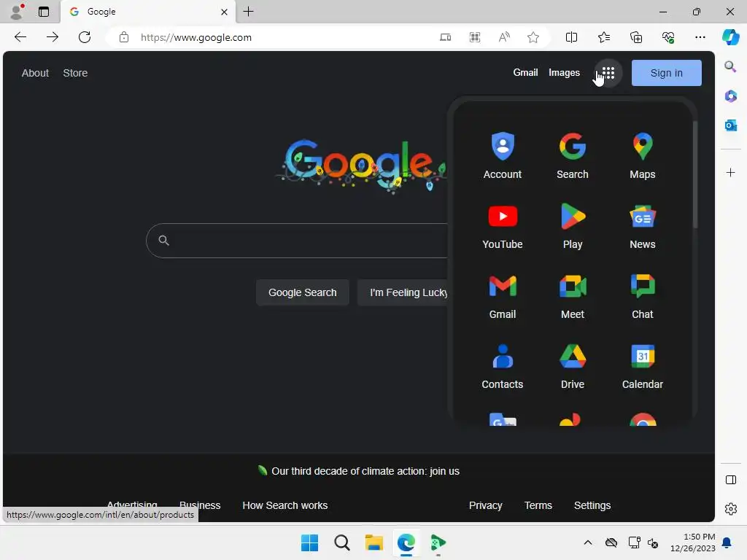This screenshot has height=560, width=747.
Task: Open Read aloud from the address bar
Action: (x=504, y=37)
